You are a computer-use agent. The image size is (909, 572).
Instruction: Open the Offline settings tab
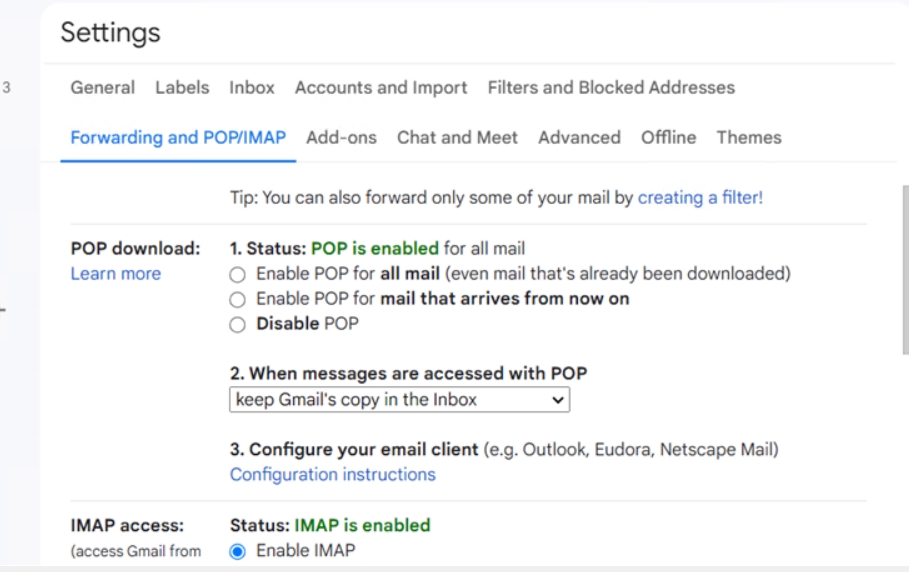(668, 138)
